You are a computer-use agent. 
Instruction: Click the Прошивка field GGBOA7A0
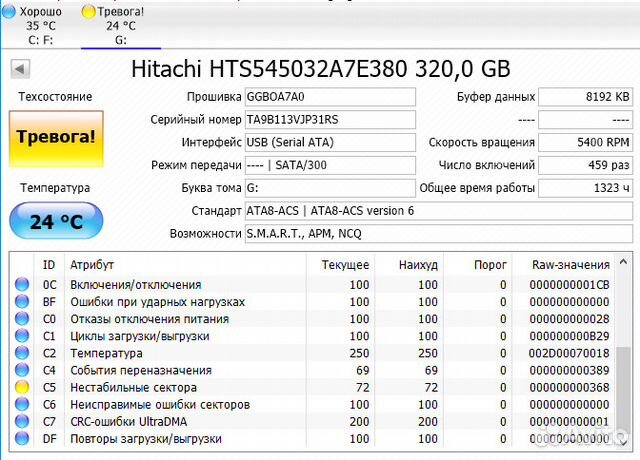(x=330, y=97)
